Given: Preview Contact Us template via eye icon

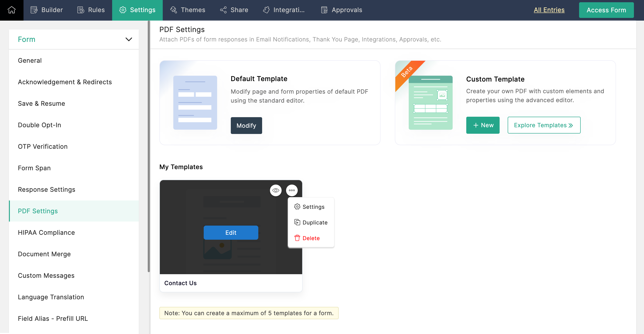Looking at the screenshot, I should point(276,190).
